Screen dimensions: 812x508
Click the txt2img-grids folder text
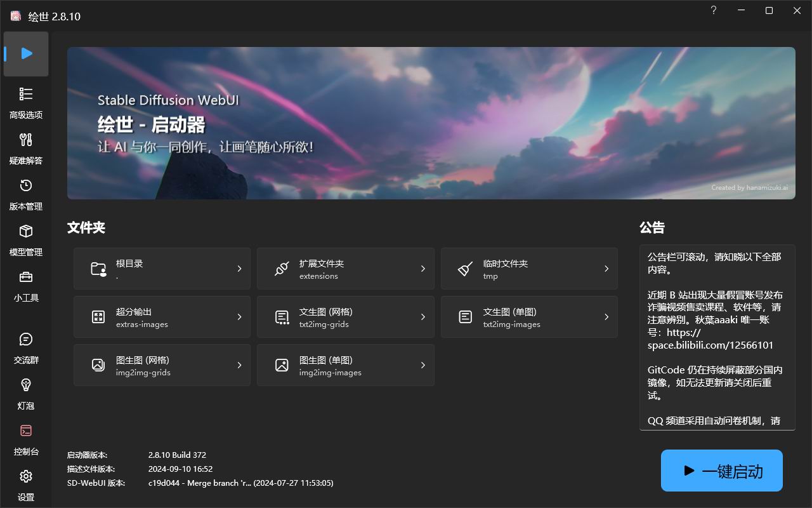[x=324, y=324]
